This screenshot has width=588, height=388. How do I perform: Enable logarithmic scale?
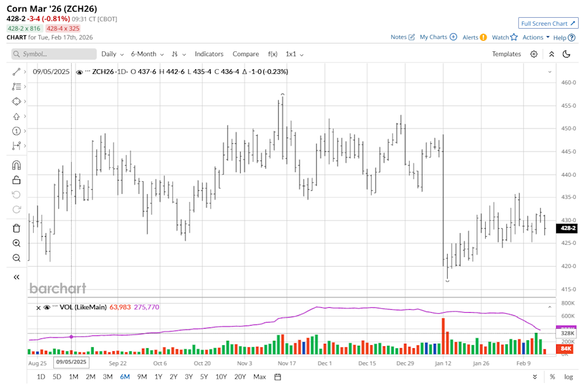pos(568,377)
